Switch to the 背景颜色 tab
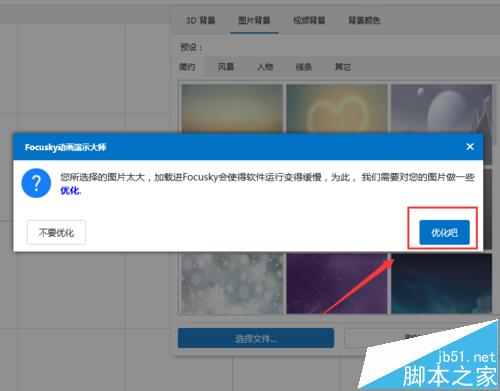Screen dimensions: 500x391 [x=364, y=20]
